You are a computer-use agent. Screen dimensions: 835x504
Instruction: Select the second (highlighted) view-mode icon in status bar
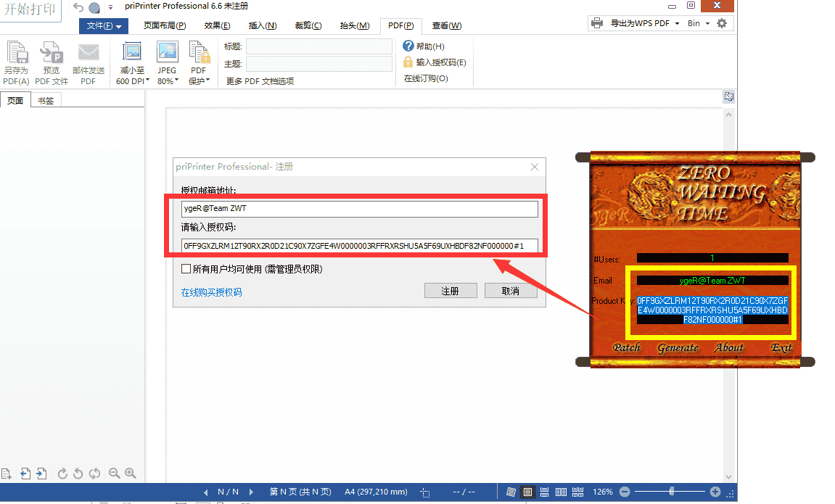(527, 492)
